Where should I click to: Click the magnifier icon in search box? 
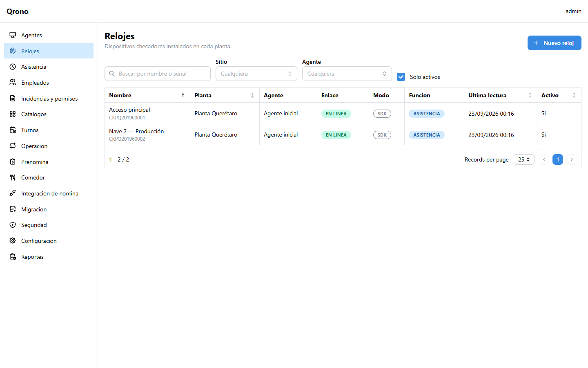(x=112, y=74)
